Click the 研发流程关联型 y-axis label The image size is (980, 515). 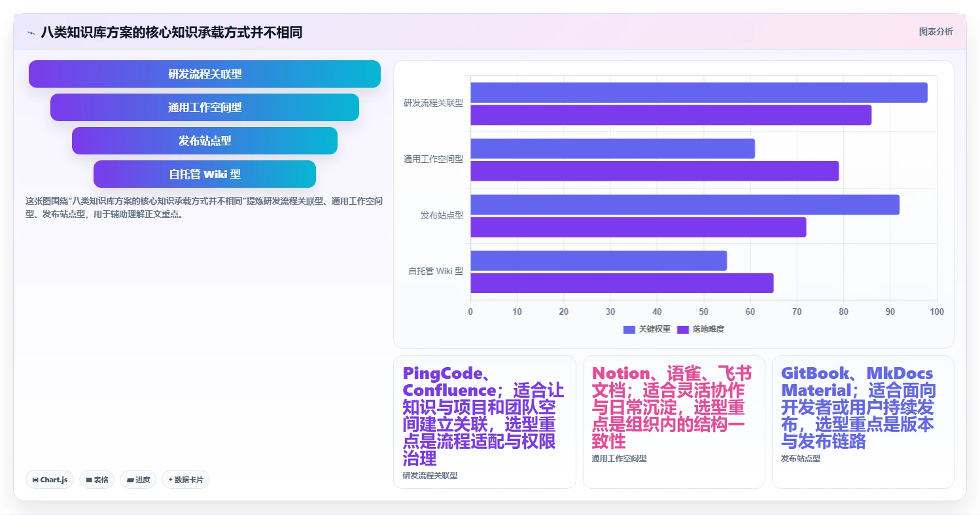433,103
